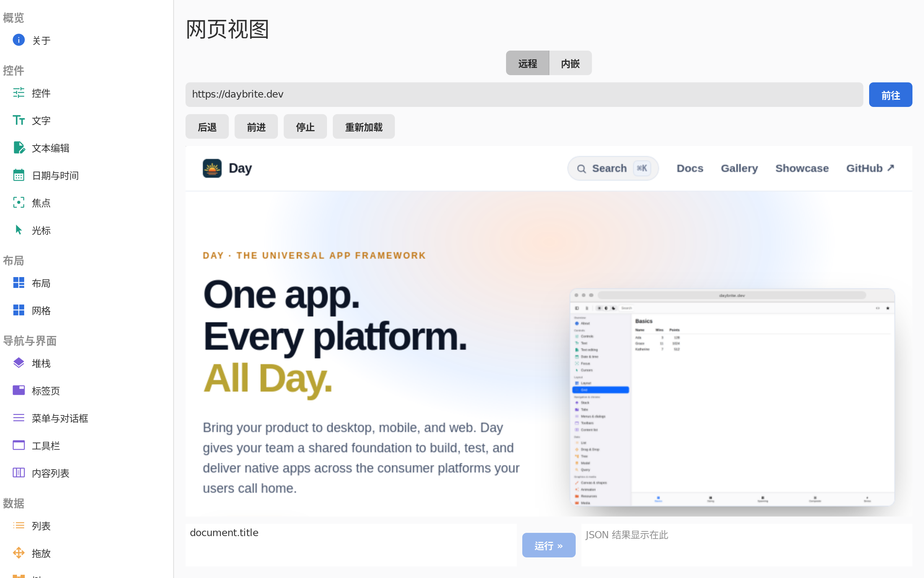
Task: Click the magnifier icon in the Search box
Action: pyautogui.click(x=581, y=169)
